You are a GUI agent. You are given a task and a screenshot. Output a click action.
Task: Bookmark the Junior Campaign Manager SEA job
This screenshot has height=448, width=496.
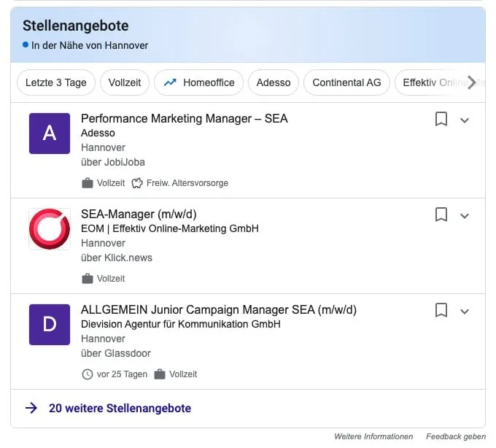click(x=441, y=310)
